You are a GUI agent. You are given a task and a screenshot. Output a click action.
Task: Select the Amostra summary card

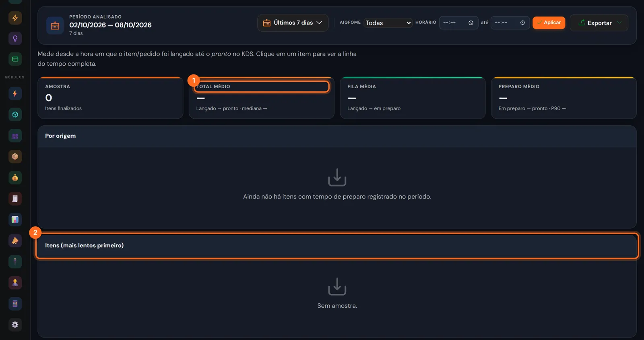click(110, 98)
